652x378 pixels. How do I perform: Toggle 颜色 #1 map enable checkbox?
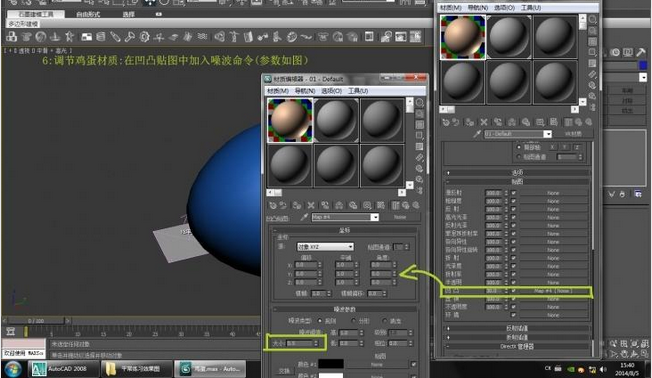tap(414, 364)
